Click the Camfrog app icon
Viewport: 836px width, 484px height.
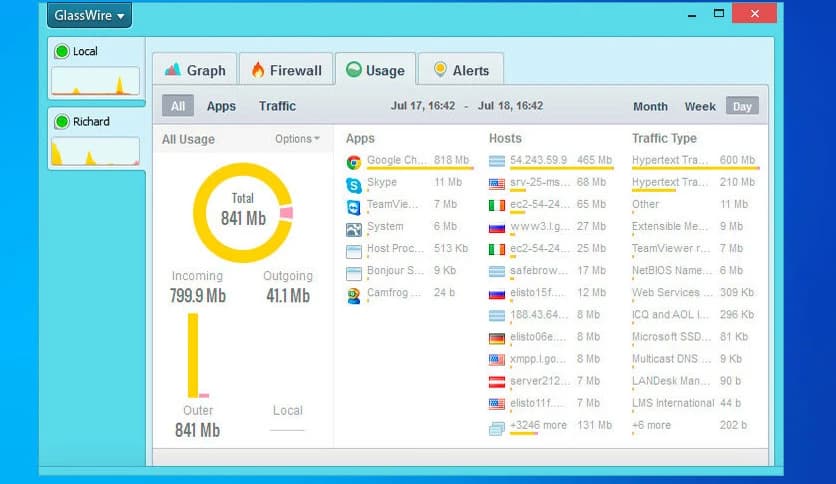point(353,296)
